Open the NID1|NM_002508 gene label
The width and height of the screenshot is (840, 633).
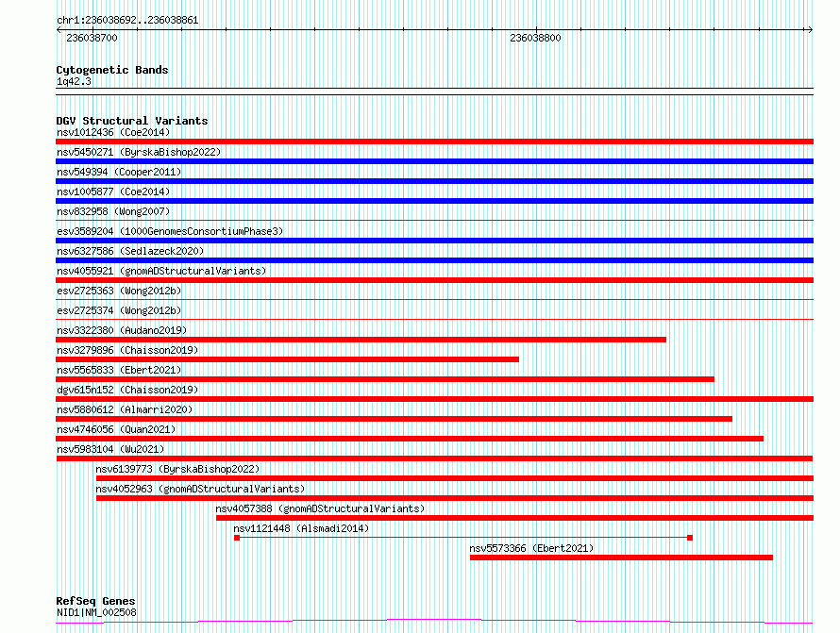click(96, 612)
